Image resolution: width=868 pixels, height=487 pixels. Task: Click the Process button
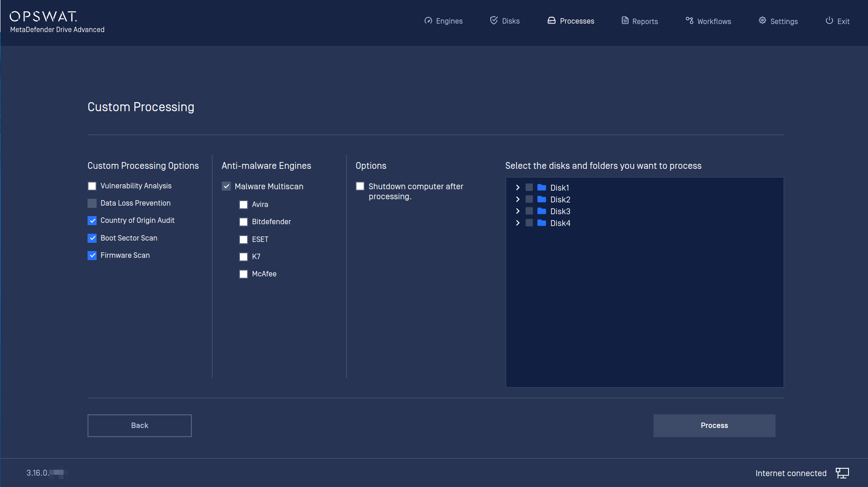pyautogui.click(x=714, y=426)
